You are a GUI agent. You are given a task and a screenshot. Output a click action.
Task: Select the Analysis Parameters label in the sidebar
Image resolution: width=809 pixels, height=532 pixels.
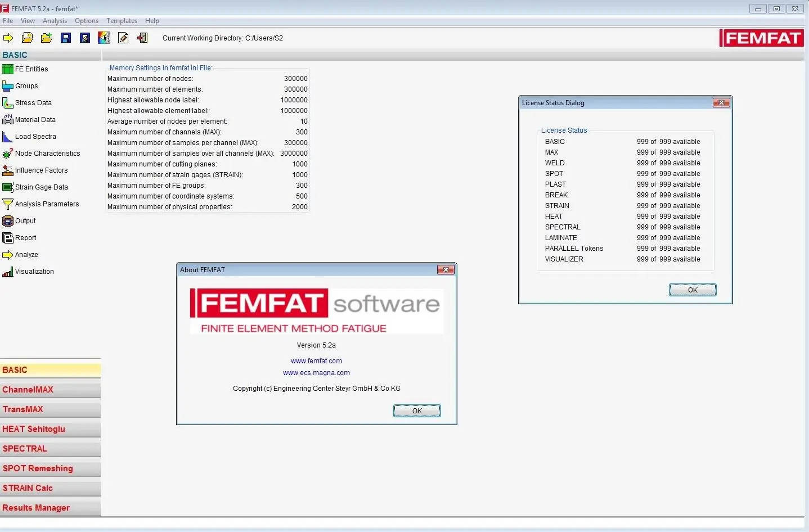point(47,204)
